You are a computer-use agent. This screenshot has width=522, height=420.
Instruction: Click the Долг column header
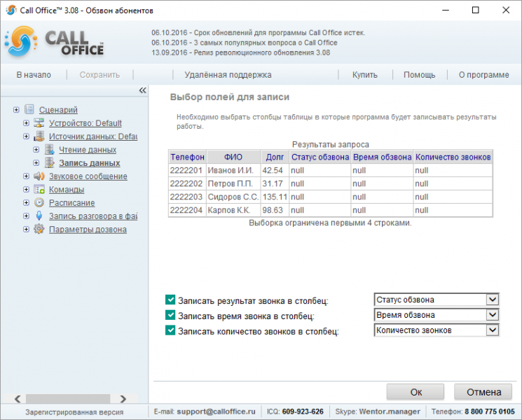click(x=275, y=157)
